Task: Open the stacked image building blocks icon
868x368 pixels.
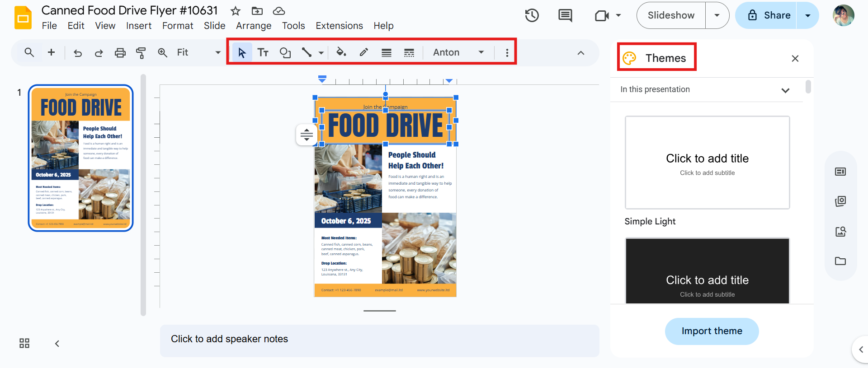Action: coord(840,201)
